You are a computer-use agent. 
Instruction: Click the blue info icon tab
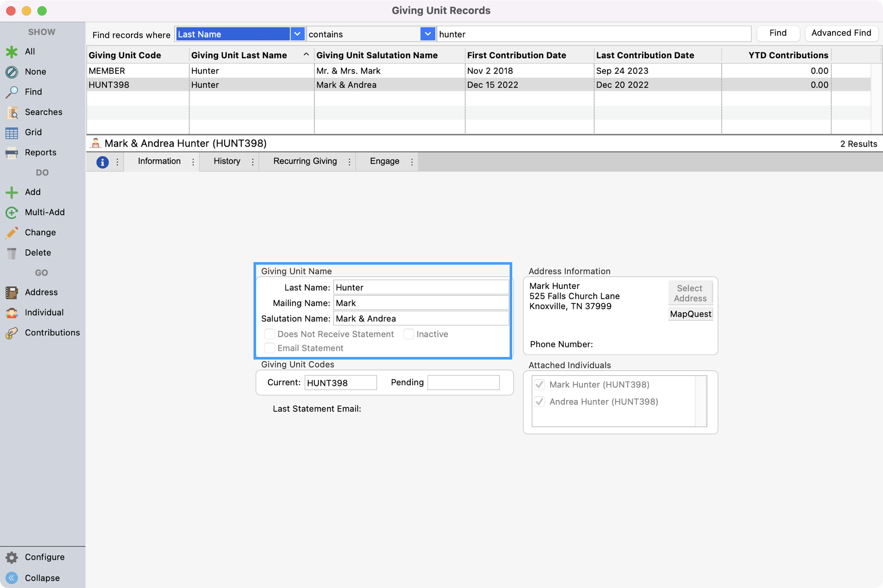tap(102, 162)
